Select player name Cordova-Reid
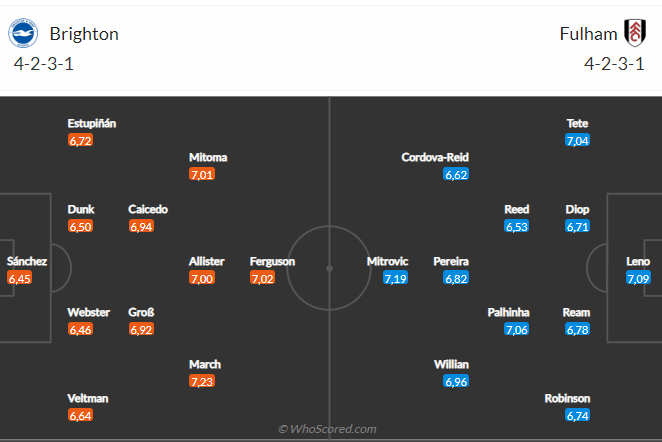Viewport: 662px width, 442px height. coord(435,158)
